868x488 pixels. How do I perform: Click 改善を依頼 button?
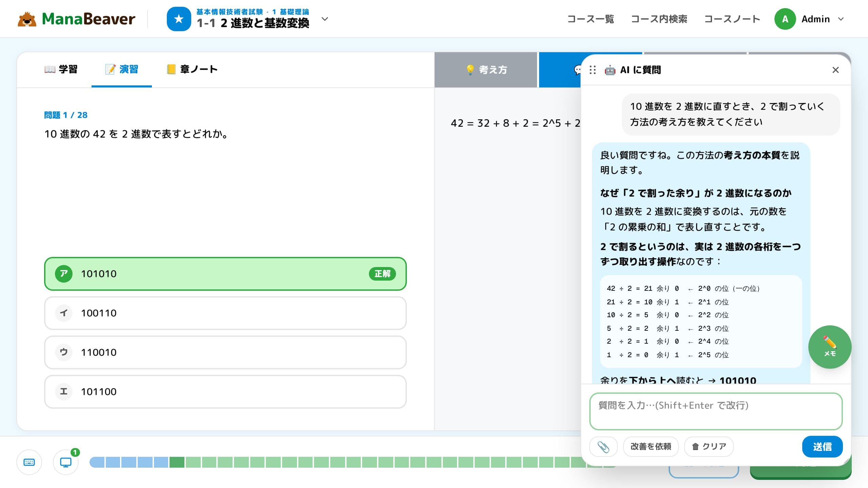click(x=651, y=447)
